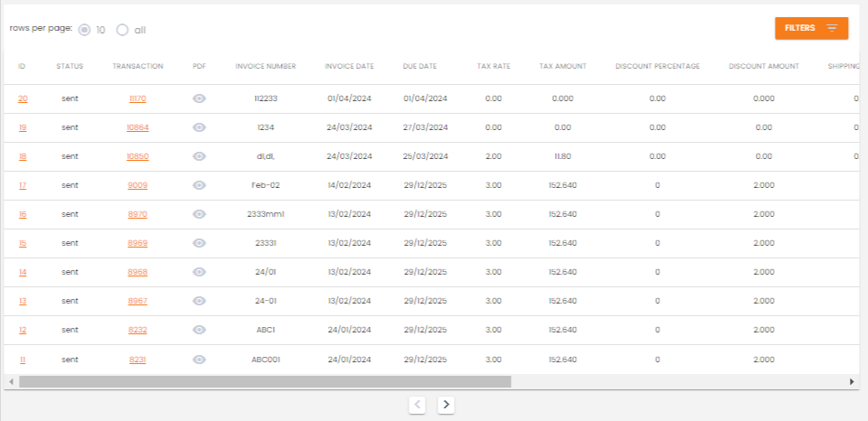
Task: Open transaction 8968
Action: click(x=137, y=272)
